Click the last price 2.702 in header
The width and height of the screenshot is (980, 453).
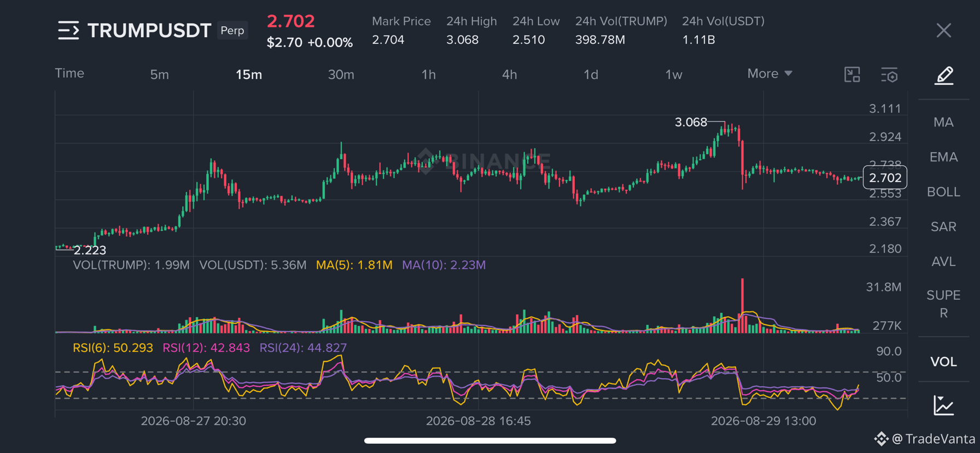pyautogui.click(x=291, y=21)
